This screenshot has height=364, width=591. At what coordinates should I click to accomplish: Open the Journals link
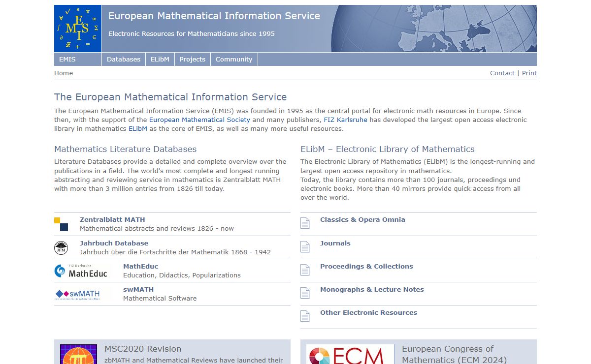[x=335, y=243]
